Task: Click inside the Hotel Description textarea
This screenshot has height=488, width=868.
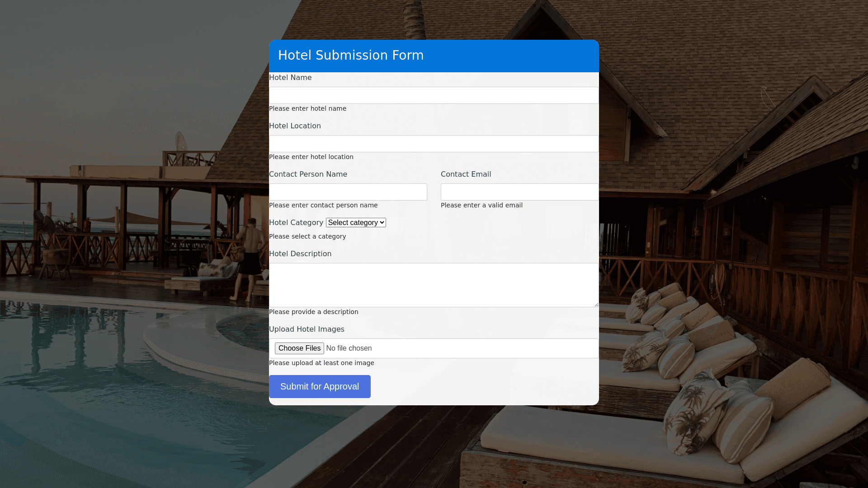Action: coord(434,285)
